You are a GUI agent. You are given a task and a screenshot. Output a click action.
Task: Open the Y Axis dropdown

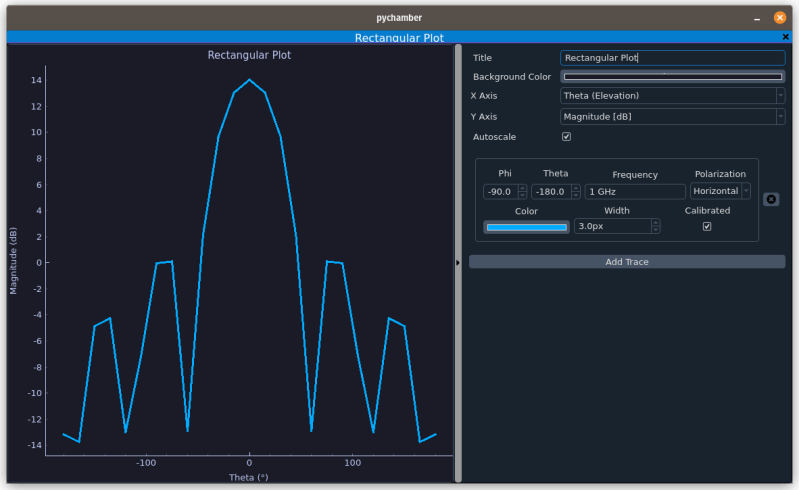tap(672, 117)
